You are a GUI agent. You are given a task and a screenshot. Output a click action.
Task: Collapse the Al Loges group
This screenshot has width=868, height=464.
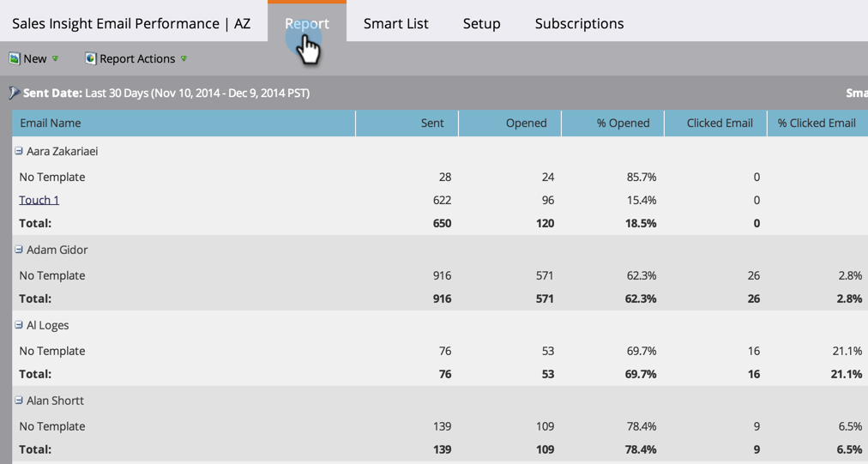[19, 324]
